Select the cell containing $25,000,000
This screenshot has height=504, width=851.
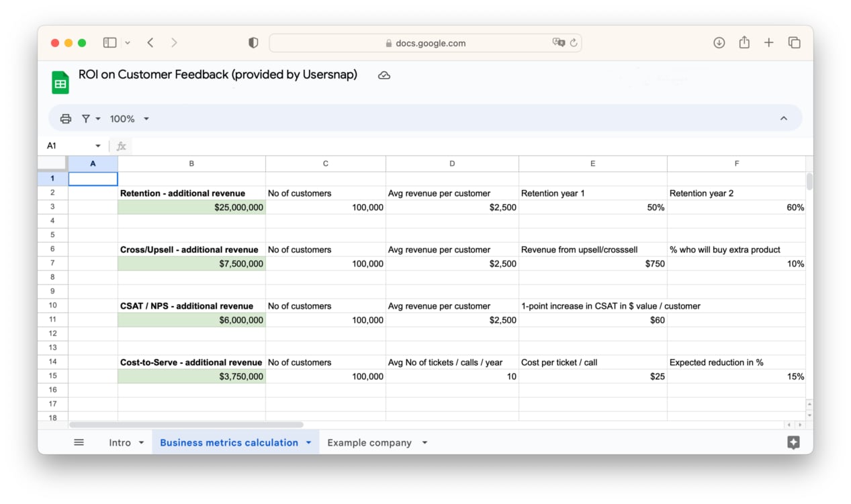[x=191, y=207]
